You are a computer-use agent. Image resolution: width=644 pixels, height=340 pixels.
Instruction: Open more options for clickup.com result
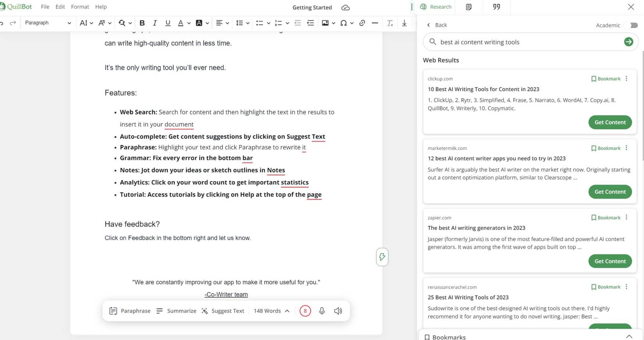pos(626,78)
